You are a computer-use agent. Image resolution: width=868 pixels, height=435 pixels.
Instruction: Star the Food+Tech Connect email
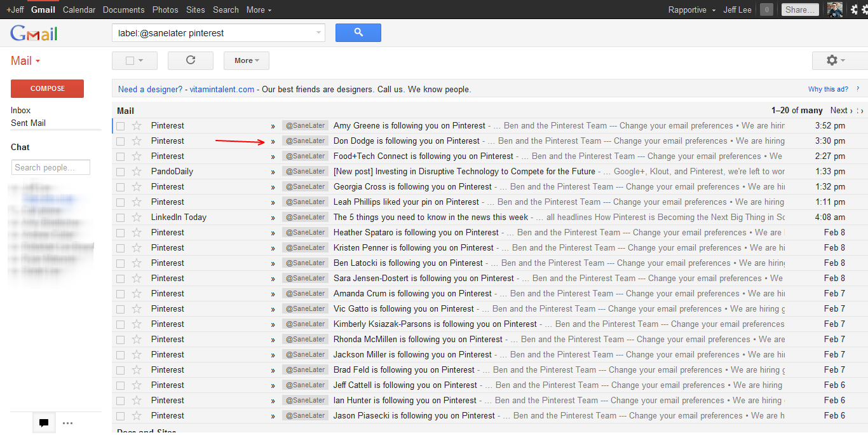136,156
